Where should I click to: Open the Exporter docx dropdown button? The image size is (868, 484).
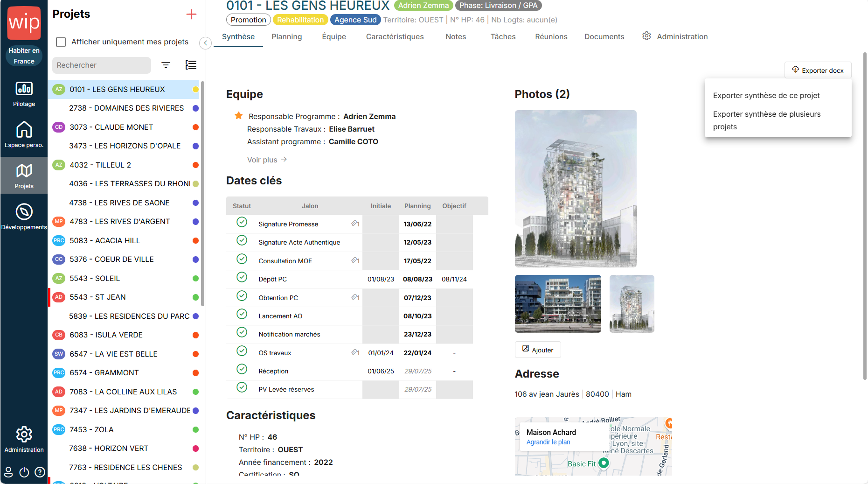coord(818,70)
